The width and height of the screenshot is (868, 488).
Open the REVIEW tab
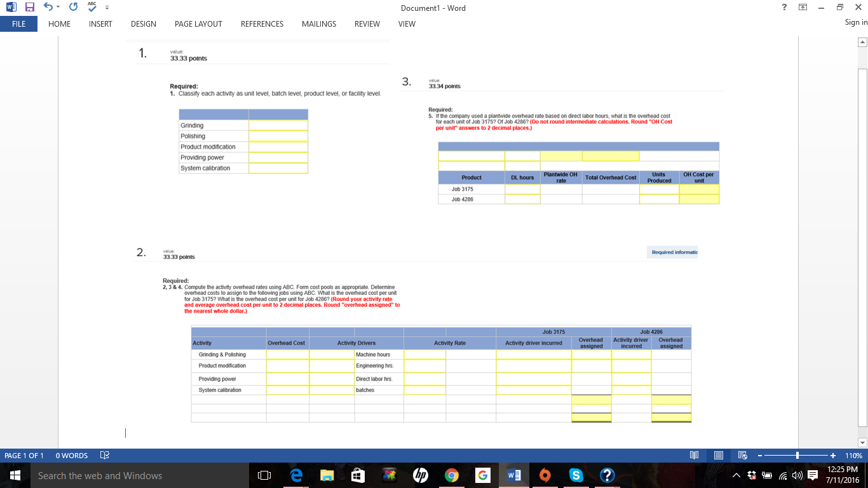pyautogui.click(x=367, y=24)
